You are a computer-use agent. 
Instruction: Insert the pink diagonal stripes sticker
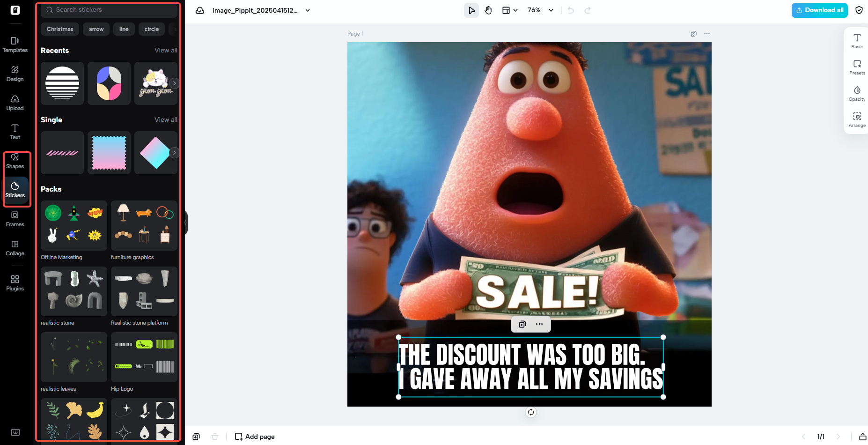(62, 153)
